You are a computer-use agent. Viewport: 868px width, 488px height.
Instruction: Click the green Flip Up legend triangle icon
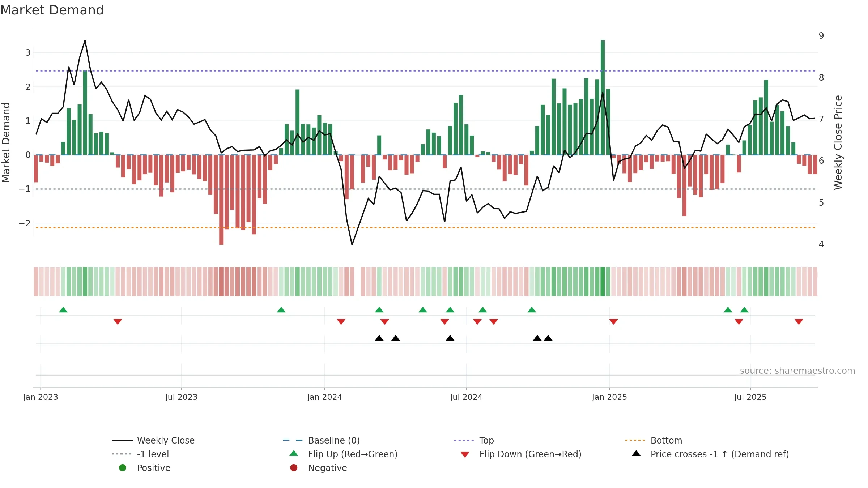(x=294, y=453)
